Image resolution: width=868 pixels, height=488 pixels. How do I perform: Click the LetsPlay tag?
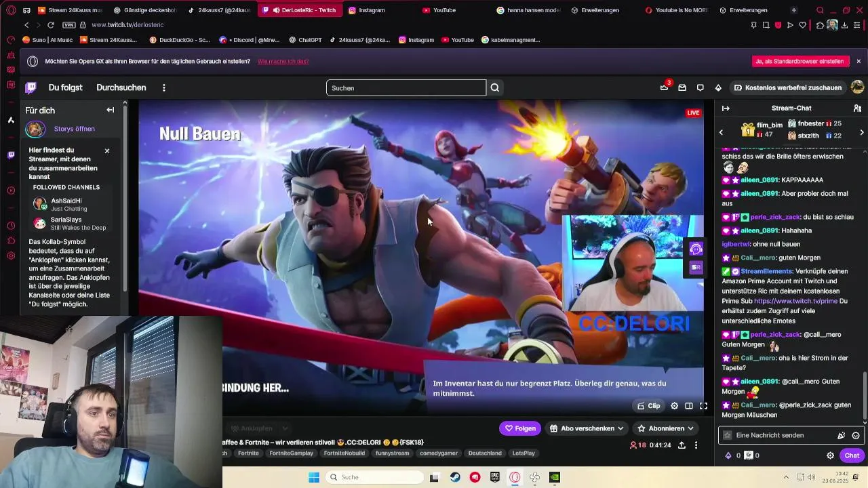click(x=524, y=453)
